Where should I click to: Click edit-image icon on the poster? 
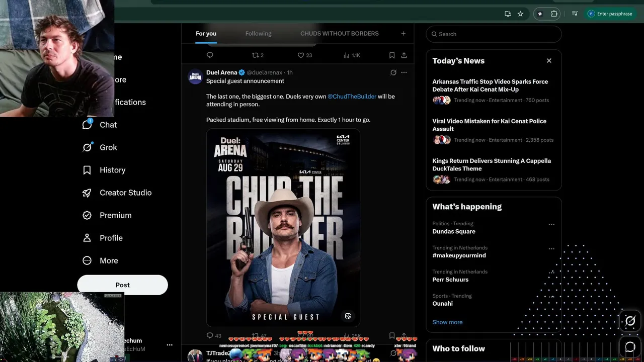tap(348, 316)
